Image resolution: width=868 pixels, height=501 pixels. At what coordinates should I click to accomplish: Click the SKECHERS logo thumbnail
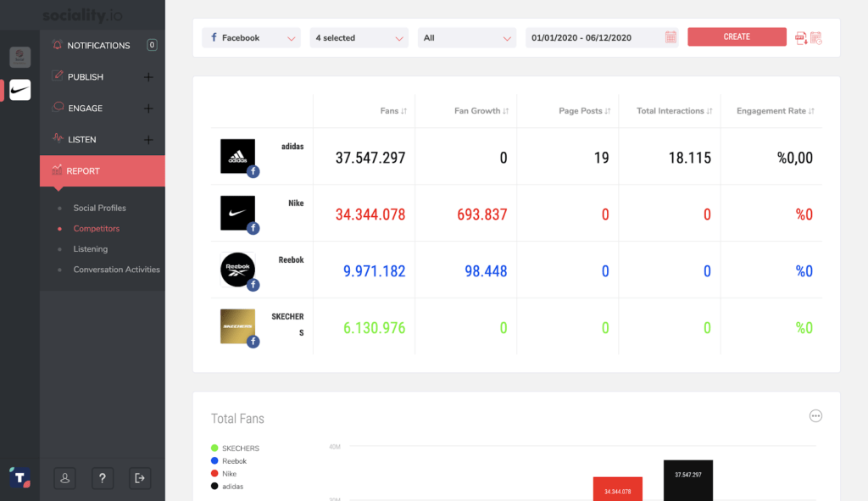coord(237,326)
